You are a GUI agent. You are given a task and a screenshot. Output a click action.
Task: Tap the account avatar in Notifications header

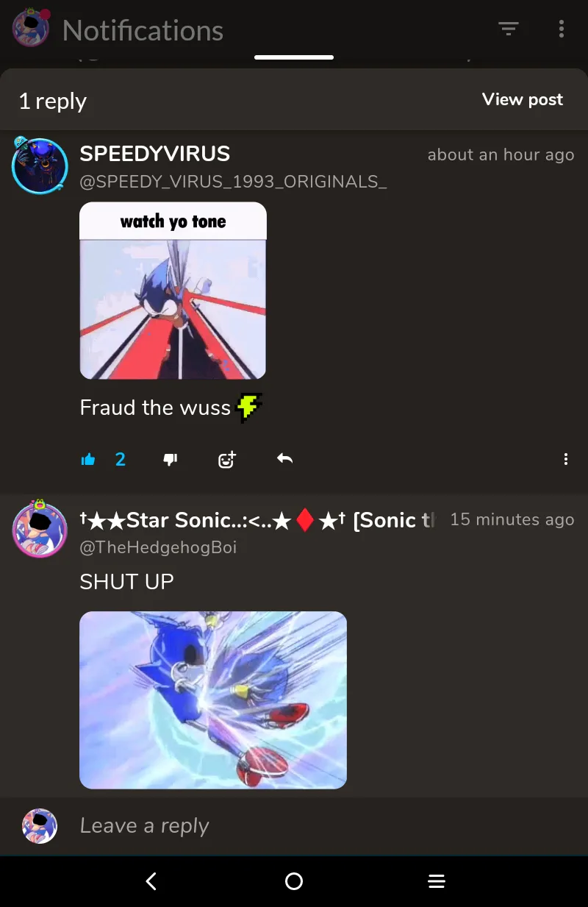31,28
